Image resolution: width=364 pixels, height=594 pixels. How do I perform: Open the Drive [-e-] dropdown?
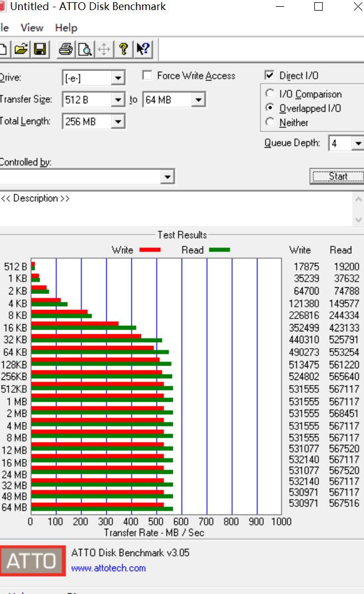[x=118, y=78]
